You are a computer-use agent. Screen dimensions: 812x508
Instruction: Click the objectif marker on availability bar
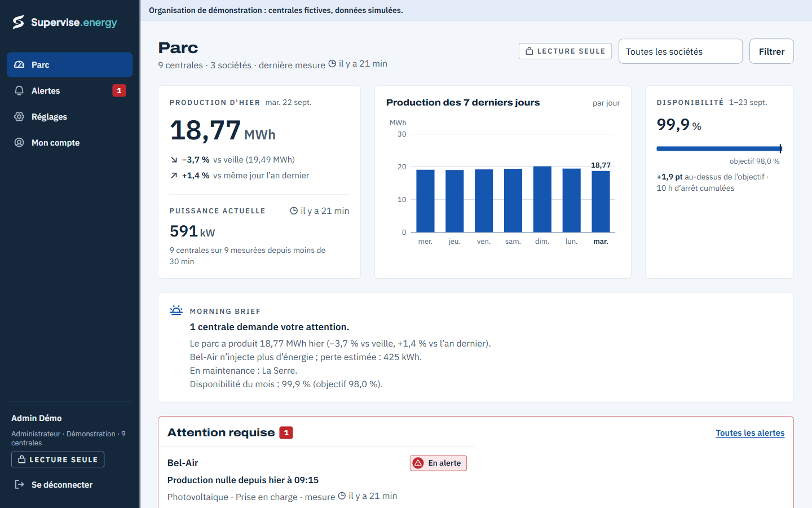pos(781,149)
